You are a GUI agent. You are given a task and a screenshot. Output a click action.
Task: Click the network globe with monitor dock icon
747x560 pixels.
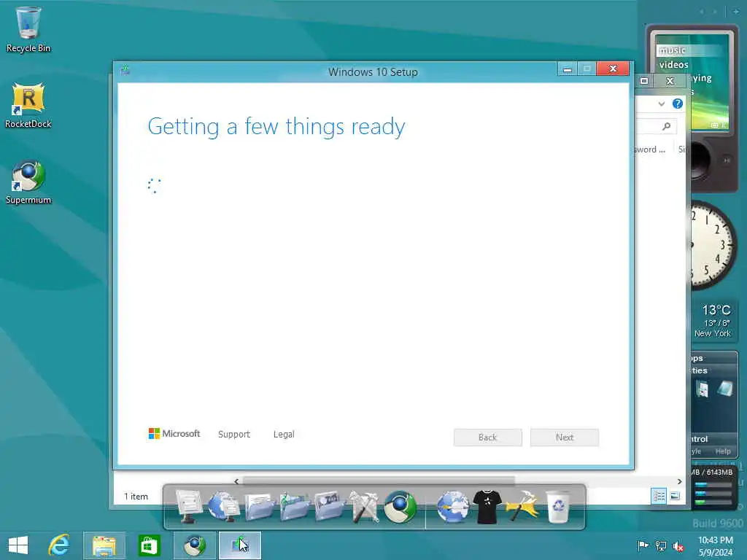(x=223, y=506)
